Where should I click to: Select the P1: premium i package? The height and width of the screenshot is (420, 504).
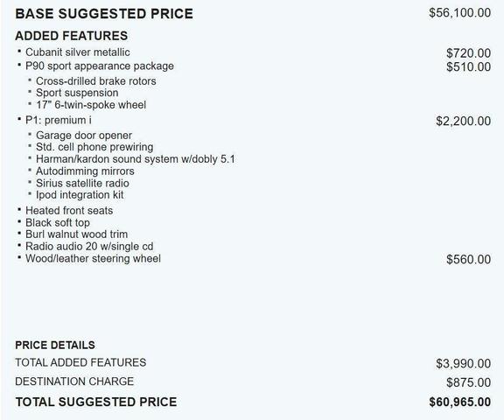point(58,120)
